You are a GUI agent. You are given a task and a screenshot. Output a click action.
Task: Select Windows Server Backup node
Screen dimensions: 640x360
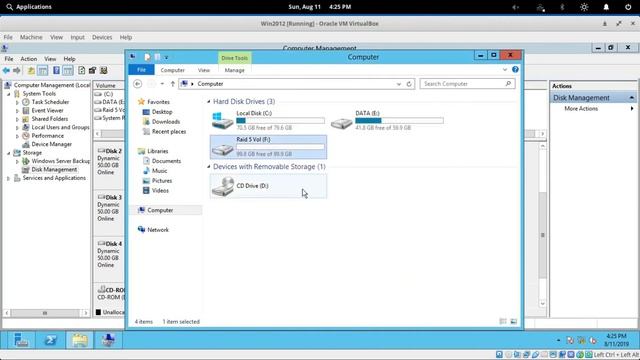60,161
